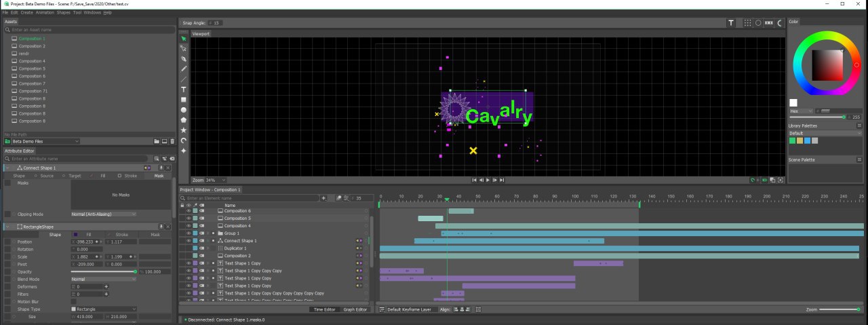Image resolution: width=868 pixels, height=325 pixels.
Task: Select the Star tool
Action: [183, 130]
